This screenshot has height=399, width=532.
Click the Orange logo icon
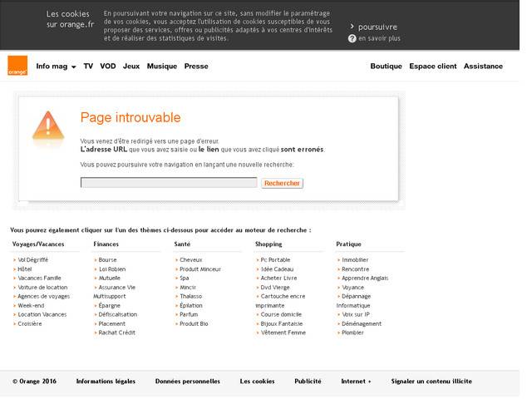[17, 66]
